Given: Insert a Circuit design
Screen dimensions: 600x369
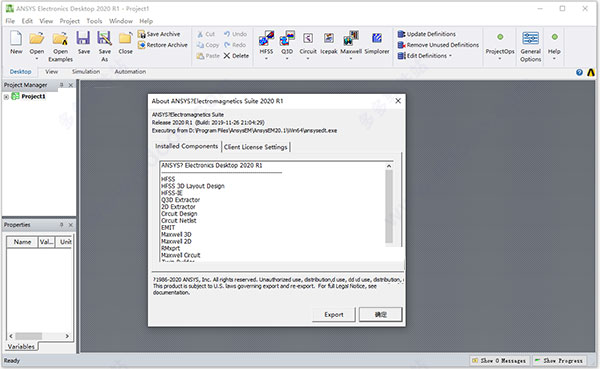Looking at the screenshot, I should [308, 38].
